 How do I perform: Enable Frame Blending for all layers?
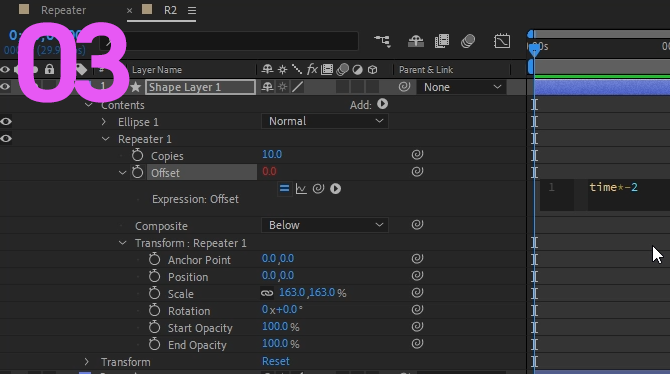pyautogui.click(x=442, y=41)
